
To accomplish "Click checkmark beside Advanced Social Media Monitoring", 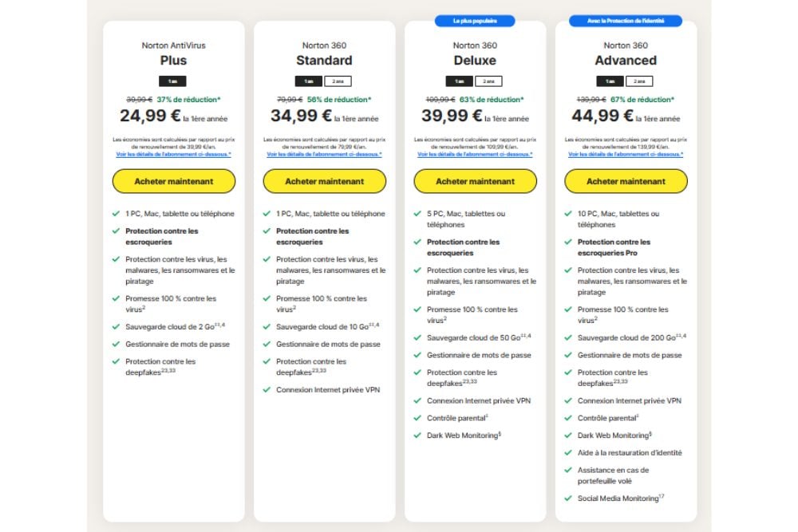I will pos(569,499).
